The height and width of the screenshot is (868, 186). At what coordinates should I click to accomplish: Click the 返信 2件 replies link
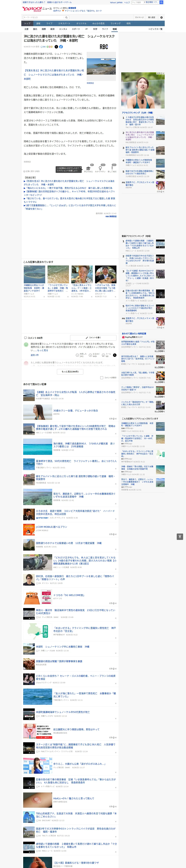(35, 355)
